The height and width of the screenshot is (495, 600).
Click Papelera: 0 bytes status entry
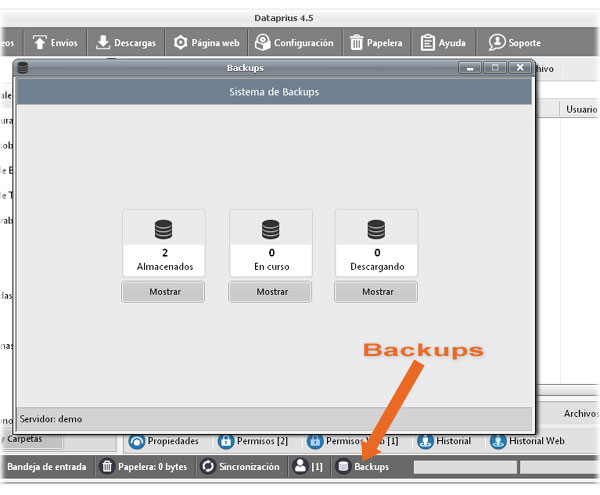[x=145, y=467]
